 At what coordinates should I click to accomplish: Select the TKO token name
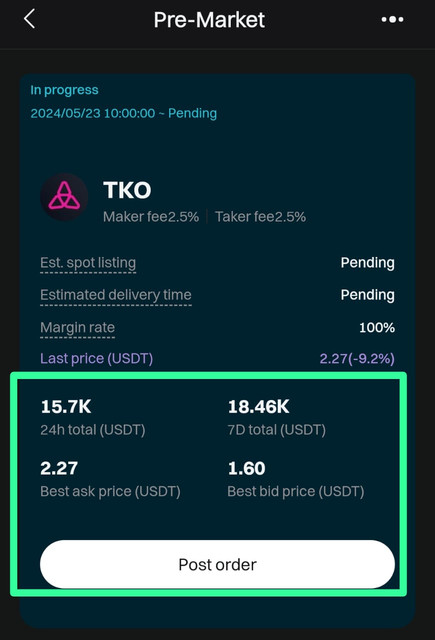[127, 190]
